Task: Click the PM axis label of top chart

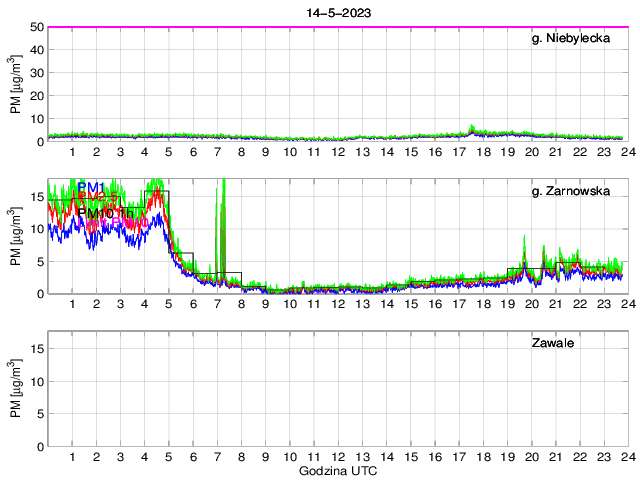Action: tap(15, 85)
